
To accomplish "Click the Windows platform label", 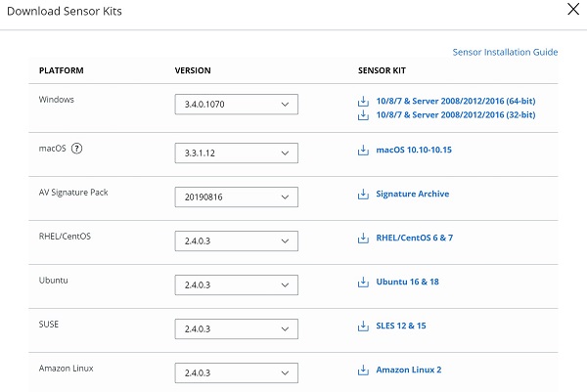I will click(57, 100).
